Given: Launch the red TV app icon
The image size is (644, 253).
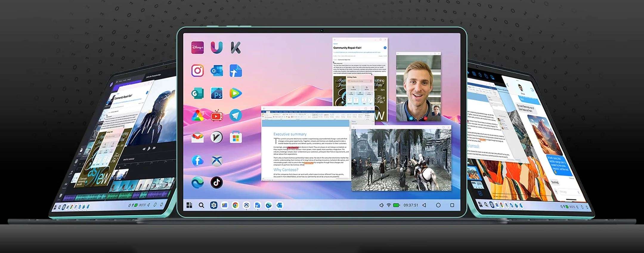Looking at the screenshot, I should coord(217,115).
